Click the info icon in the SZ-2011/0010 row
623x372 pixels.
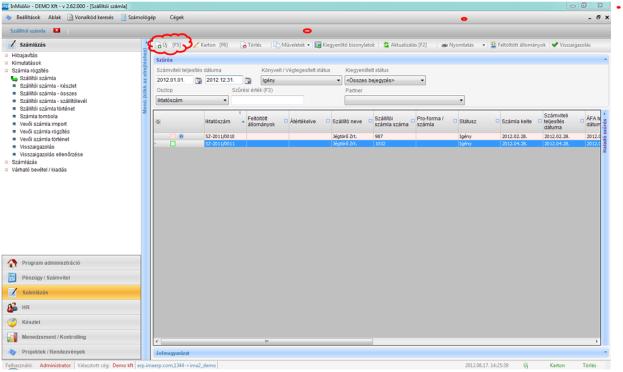coord(181,136)
